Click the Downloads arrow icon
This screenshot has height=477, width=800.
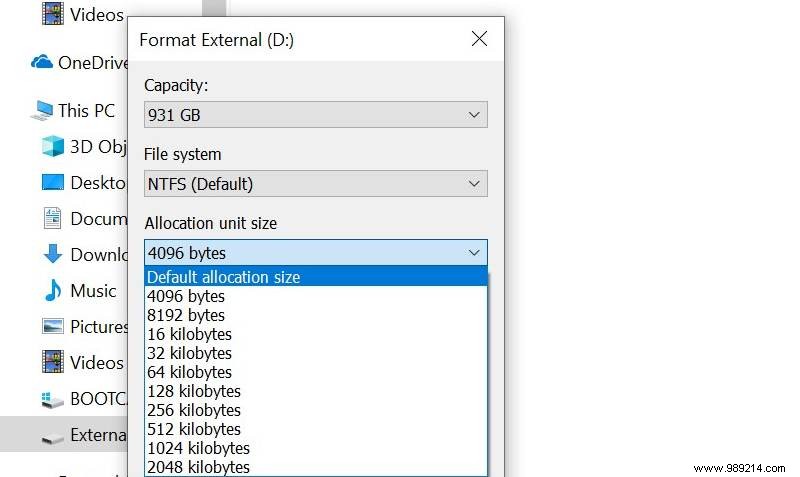pos(53,254)
